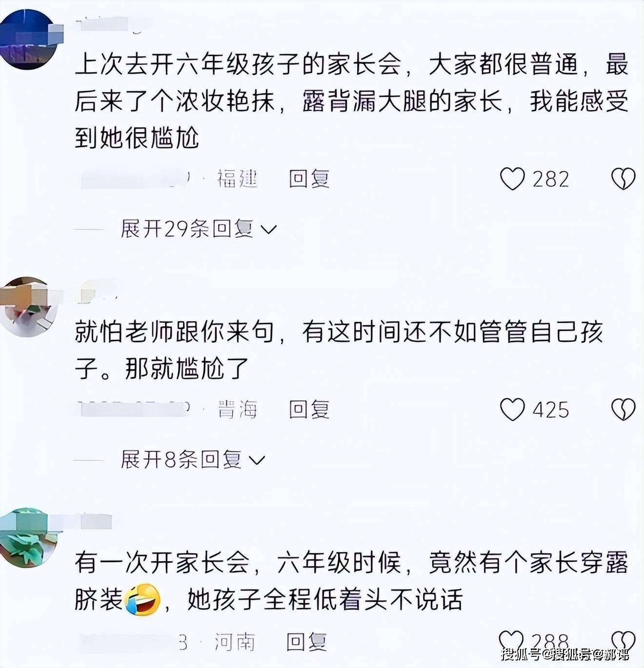This screenshot has height=668, width=644.
Task: Like the comment with 282 likes
Action: coord(512,179)
